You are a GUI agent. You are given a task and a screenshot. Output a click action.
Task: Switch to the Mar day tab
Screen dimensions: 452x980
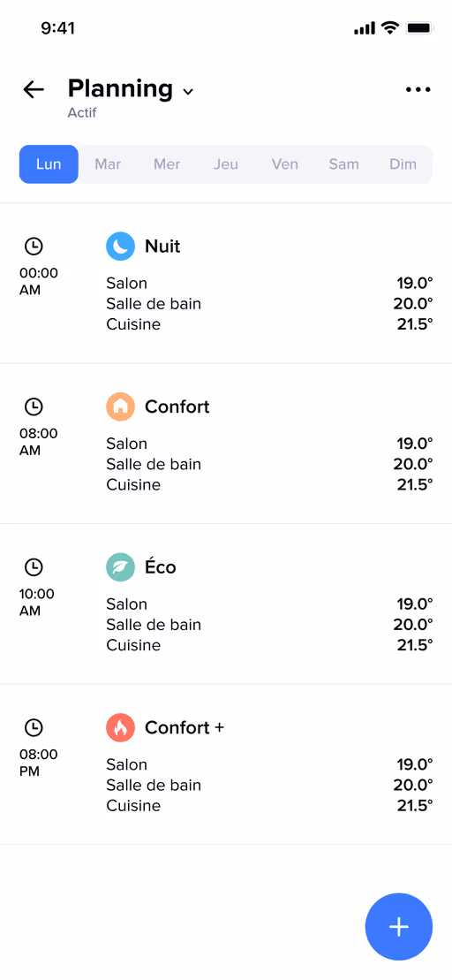pos(108,164)
